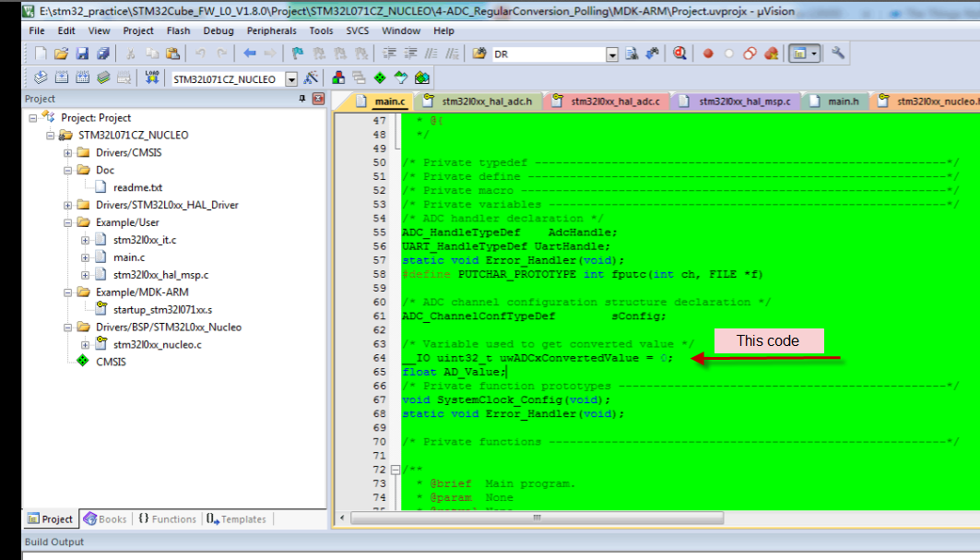Expand the main.c tree node
The image size is (980, 560).
[x=85, y=257]
